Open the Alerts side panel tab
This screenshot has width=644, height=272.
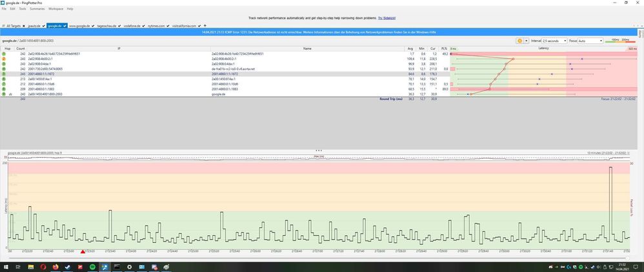click(640, 34)
